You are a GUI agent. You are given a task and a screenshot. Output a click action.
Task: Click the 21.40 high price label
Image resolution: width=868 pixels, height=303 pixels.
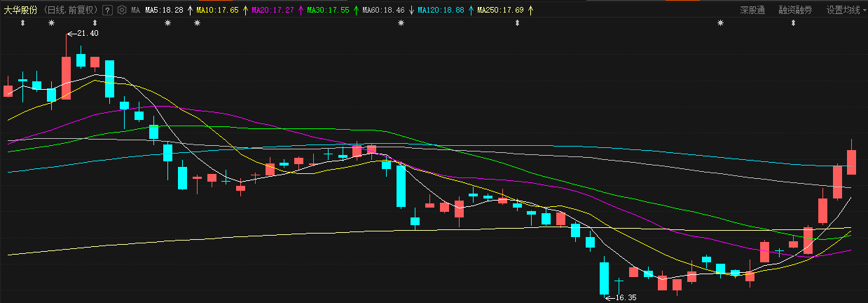click(88, 34)
